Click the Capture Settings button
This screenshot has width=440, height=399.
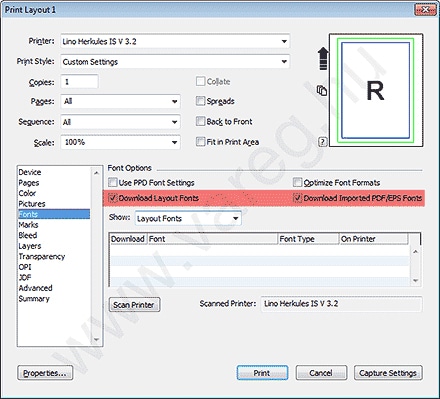[388, 373]
